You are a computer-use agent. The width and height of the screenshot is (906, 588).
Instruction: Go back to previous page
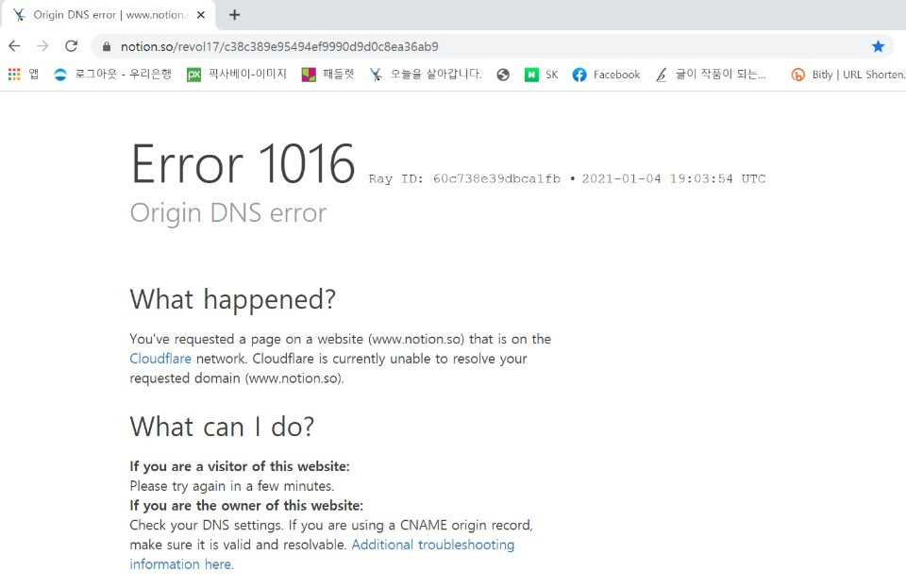(x=14, y=46)
